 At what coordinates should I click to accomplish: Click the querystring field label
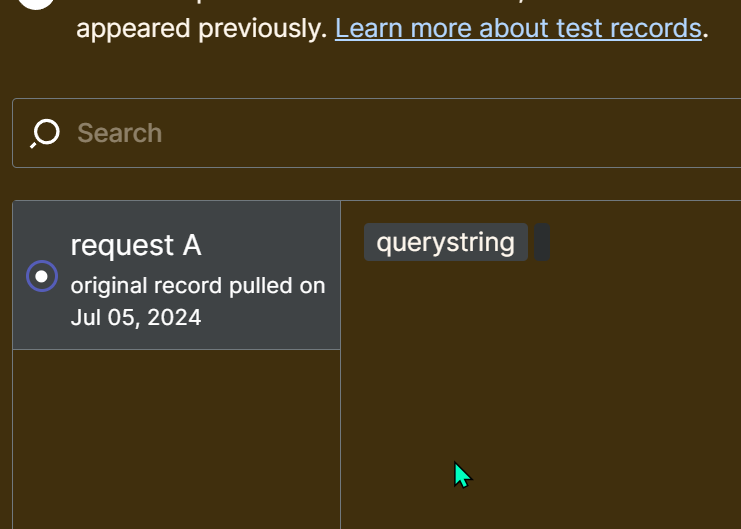[x=446, y=242]
